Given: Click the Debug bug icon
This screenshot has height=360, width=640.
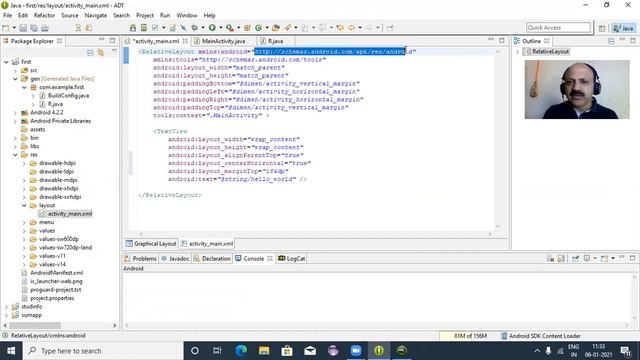Looking at the screenshot, I should (x=195, y=28).
